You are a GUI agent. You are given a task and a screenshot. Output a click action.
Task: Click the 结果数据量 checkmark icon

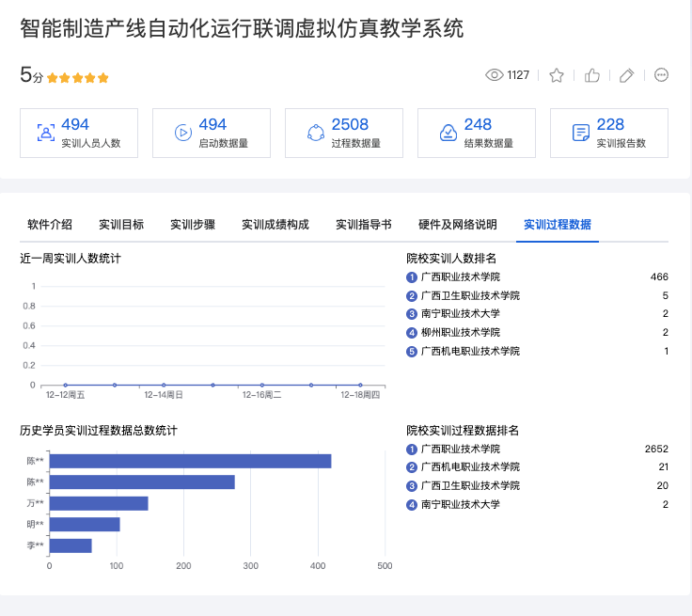pos(448,133)
